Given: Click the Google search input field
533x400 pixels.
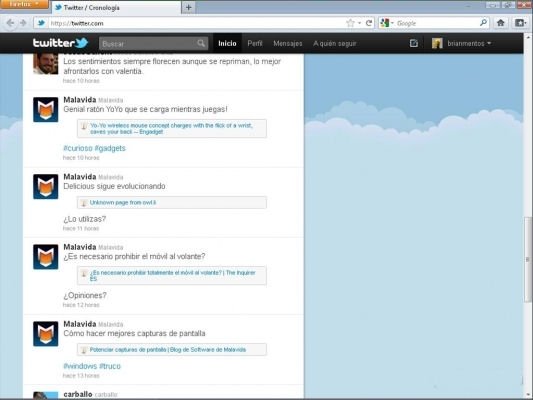Looking at the screenshot, I should 437,23.
